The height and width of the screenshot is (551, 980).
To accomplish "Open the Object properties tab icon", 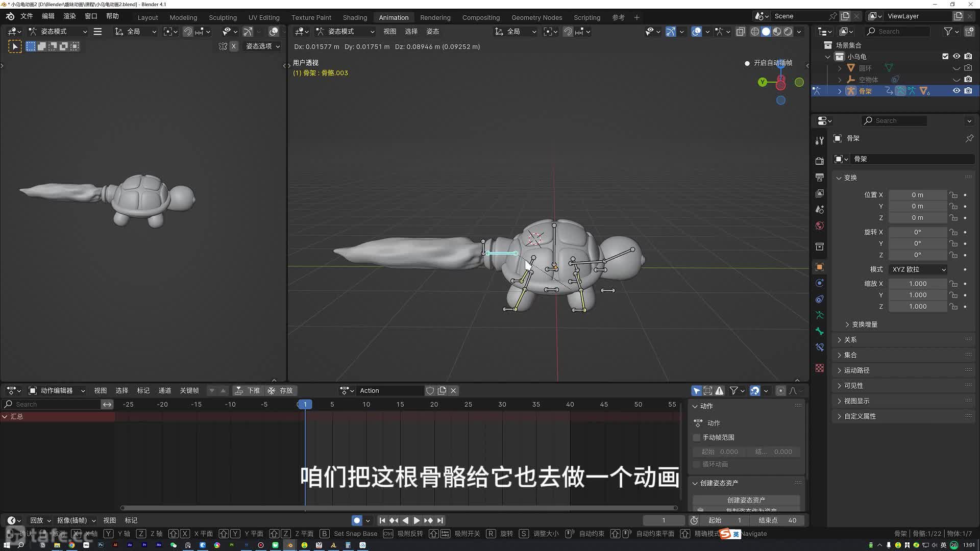I will pyautogui.click(x=820, y=267).
